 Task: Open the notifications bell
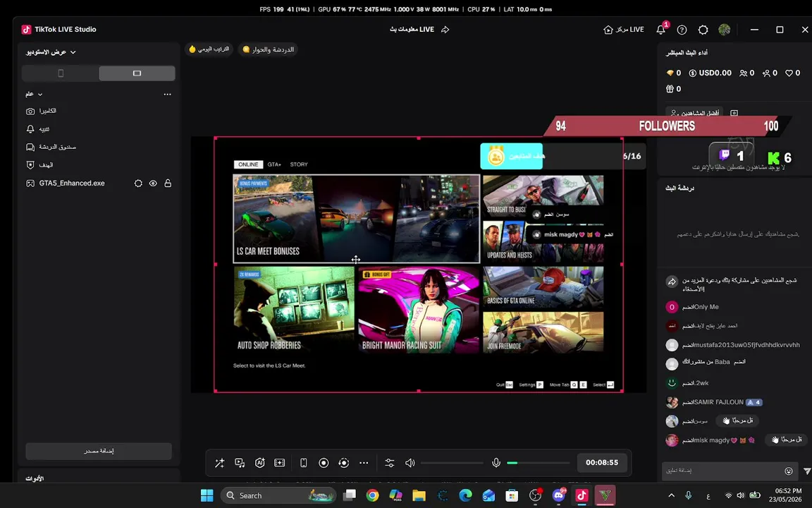click(660, 30)
